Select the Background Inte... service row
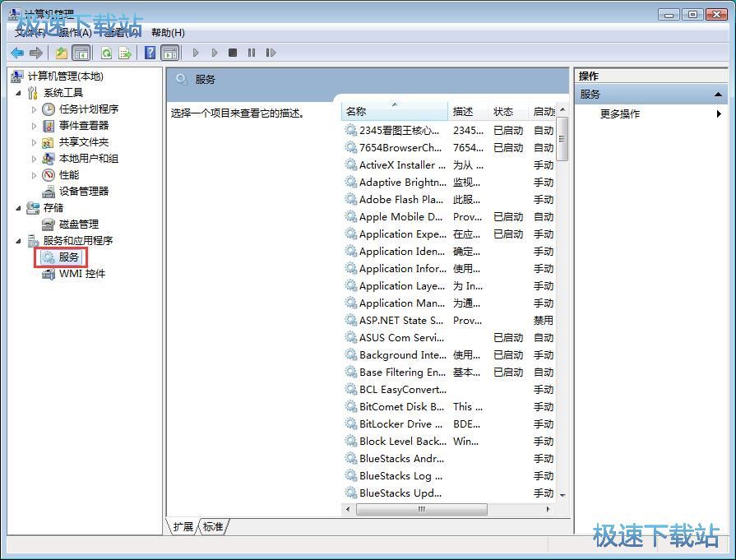 pos(449,355)
